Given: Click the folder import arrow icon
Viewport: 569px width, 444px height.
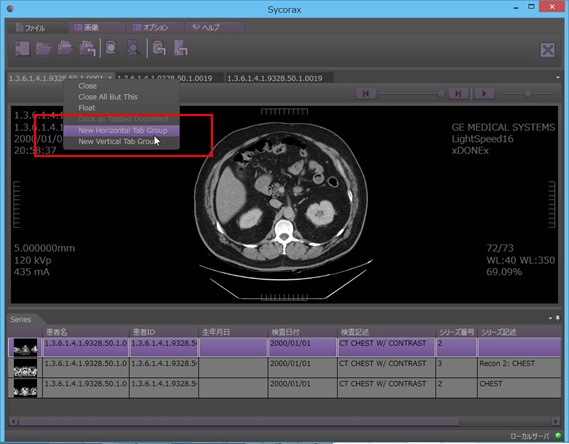Looking at the screenshot, I should tap(87, 48).
